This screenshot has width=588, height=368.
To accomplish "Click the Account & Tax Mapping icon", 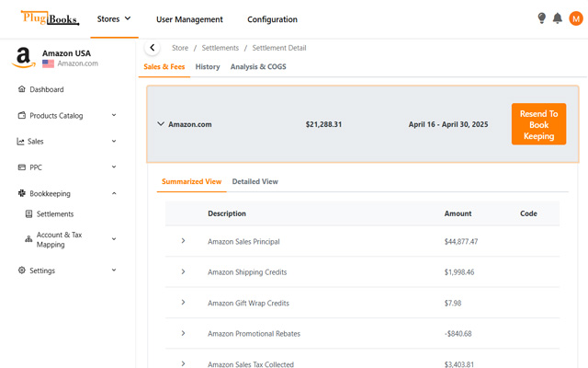I will pos(28,239).
